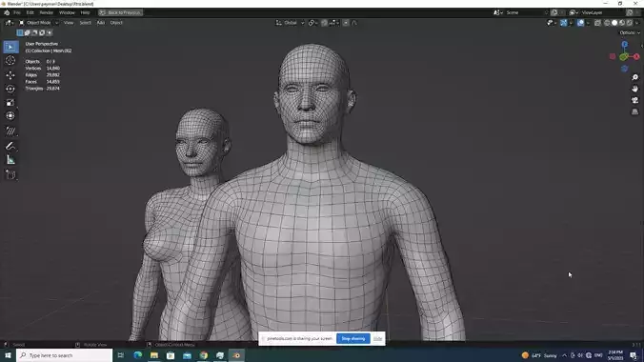
Task: Expand the Options dropdown
Action: (630, 33)
